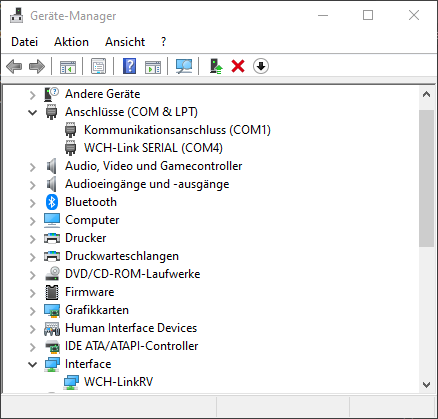This screenshot has height=419, width=438.
Task: Collapse the Interface category
Action: pos(32,365)
